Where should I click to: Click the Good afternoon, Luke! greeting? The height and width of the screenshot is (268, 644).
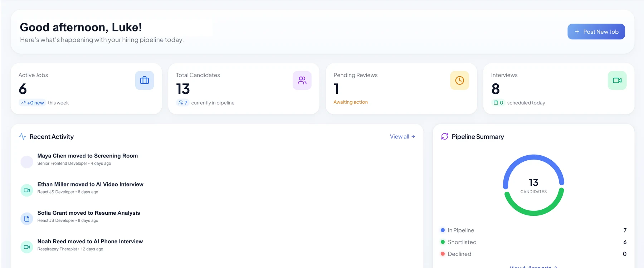click(x=81, y=27)
